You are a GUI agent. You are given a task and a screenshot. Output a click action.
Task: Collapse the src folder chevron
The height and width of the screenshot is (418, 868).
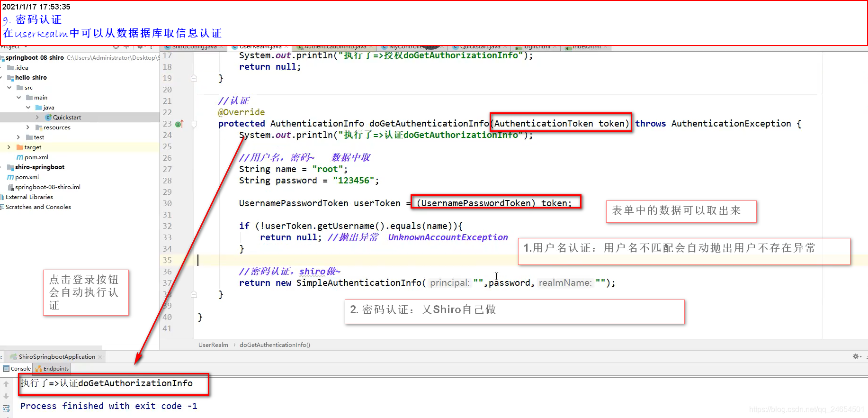point(9,87)
